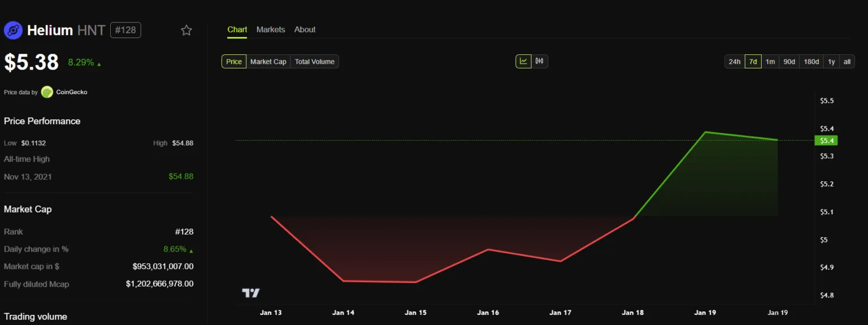
Task: Click the Helium coin name heading
Action: [x=50, y=30]
